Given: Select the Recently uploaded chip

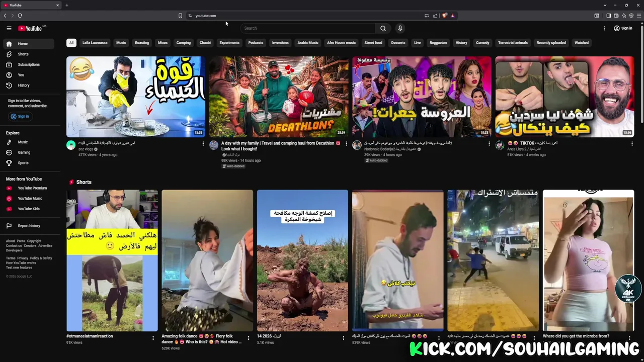Looking at the screenshot, I should 551,43.
